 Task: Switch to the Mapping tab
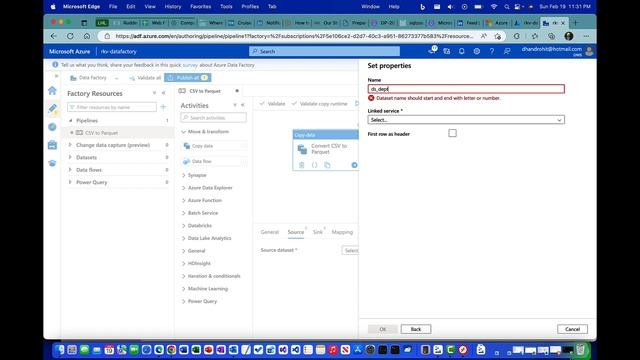pos(342,232)
